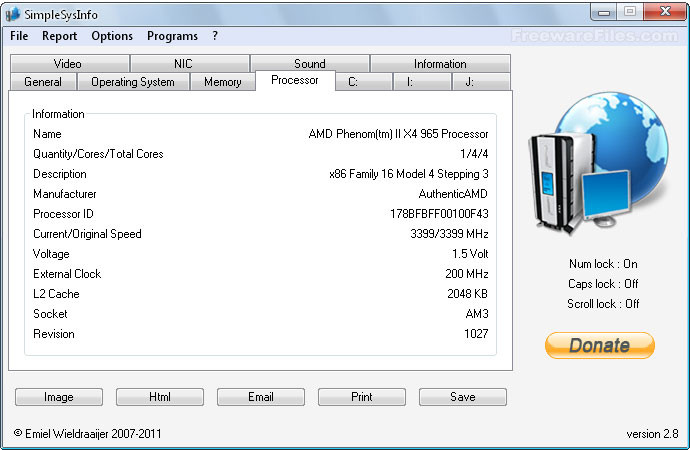690x450 pixels.
Task: Click the Print button
Action: pos(362,397)
